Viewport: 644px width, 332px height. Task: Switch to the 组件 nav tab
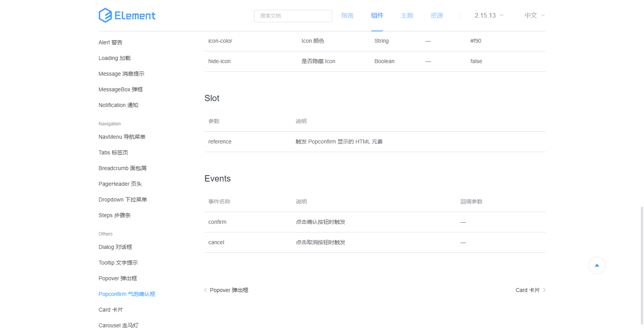point(377,16)
